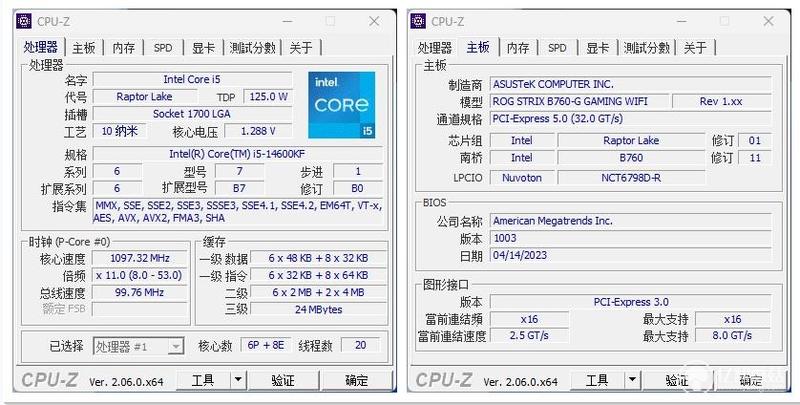The width and height of the screenshot is (800, 405).
Task: Open 工具 dropdown arrow in left window
Action: (238, 380)
